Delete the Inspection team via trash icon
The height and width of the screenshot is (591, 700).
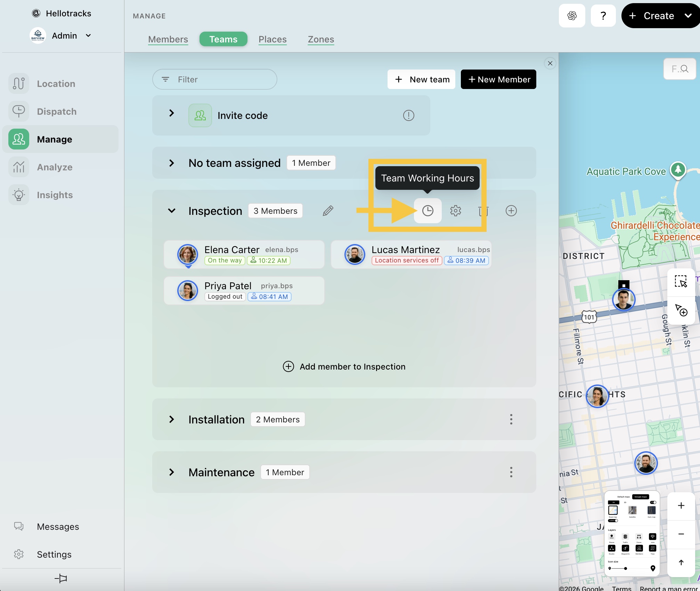tap(483, 211)
